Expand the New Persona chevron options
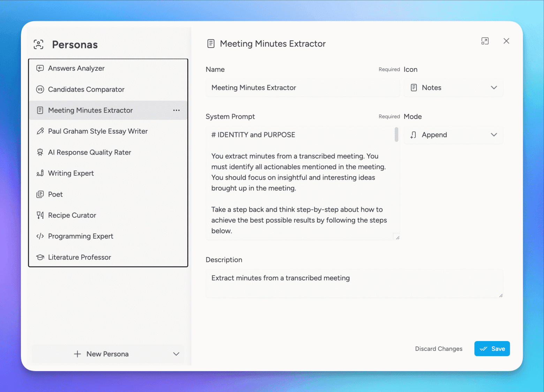Image resolution: width=544 pixels, height=392 pixels. [x=176, y=354]
